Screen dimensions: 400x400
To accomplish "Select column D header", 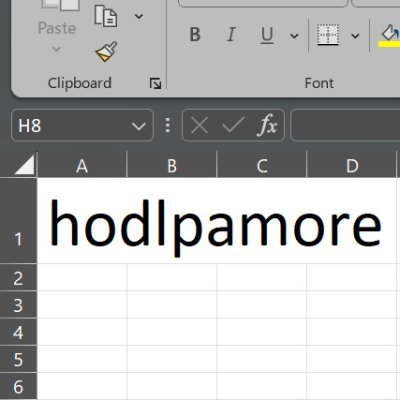I will coord(352,165).
